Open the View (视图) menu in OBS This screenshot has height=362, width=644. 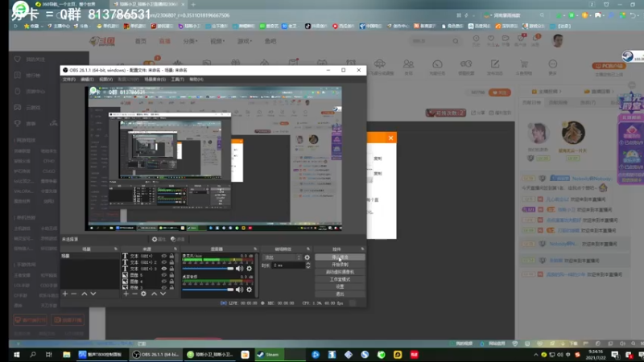[x=105, y=79]
